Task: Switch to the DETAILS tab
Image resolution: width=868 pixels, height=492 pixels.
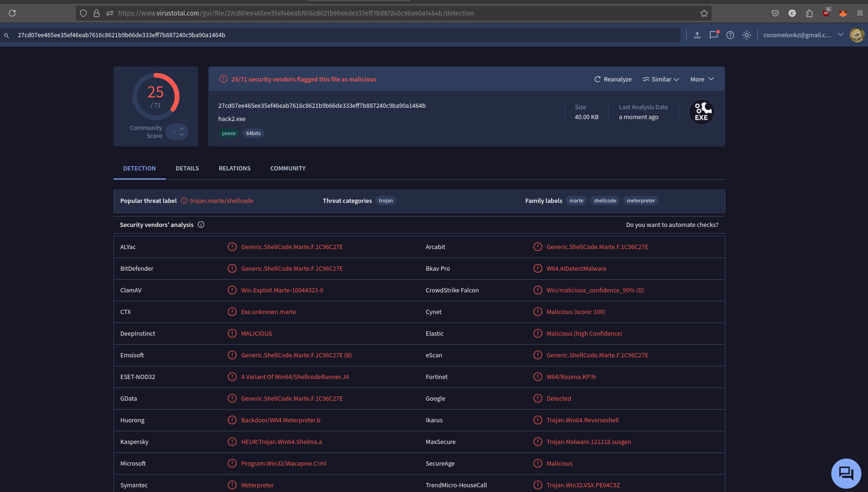Action: pyautogui.click(x=187, y=168)
